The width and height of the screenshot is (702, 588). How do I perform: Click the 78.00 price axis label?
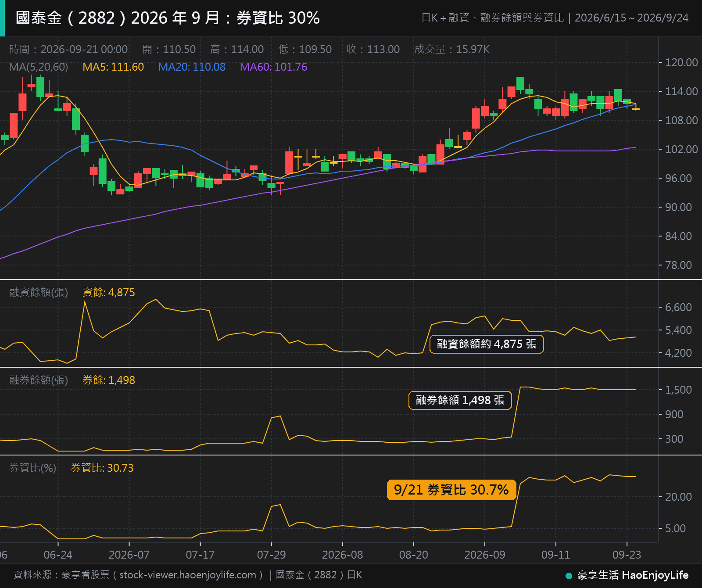(678, 265)
